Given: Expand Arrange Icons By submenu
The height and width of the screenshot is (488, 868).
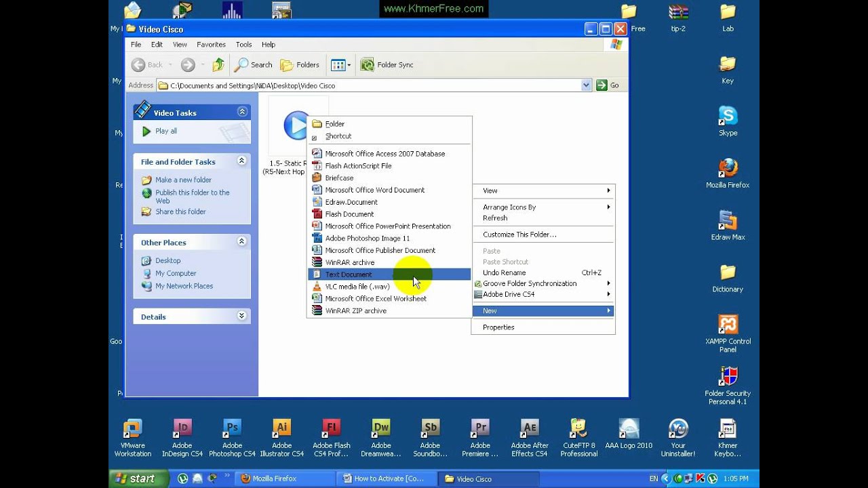Looking at the screenshot, I should (x=543, y=207).
